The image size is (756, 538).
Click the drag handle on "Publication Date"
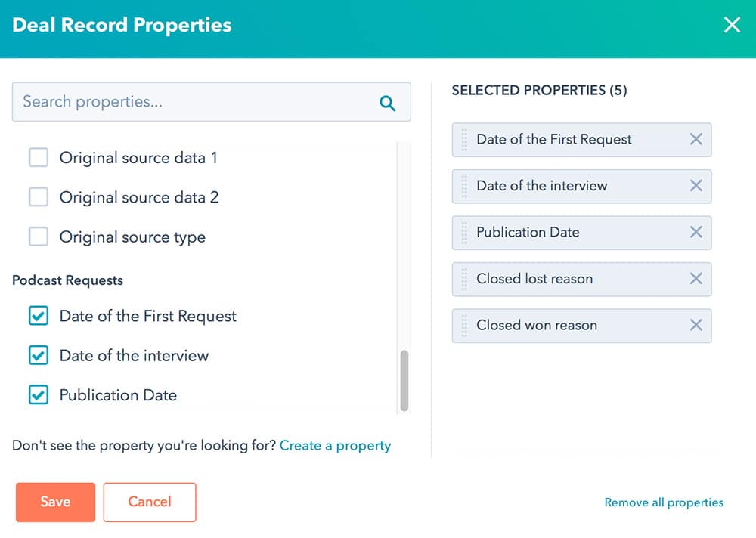click(x=463, y=233)
